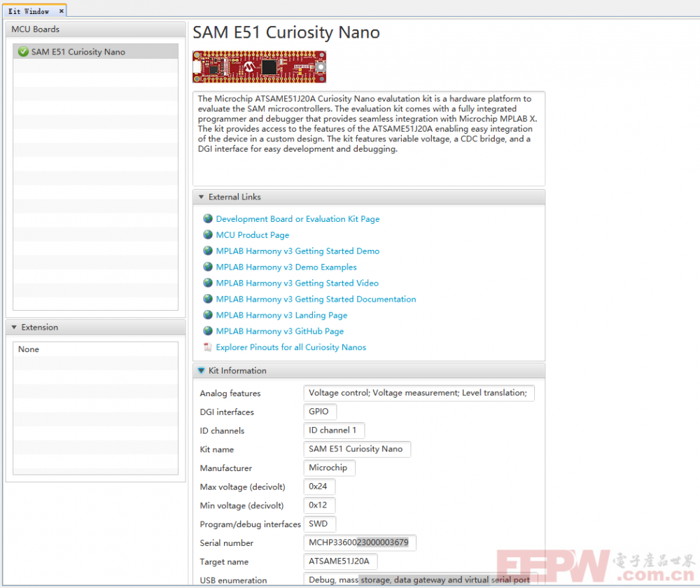The image size is (700, 588).
Task: Click the Target name label
Action: (x=224, y=562)
